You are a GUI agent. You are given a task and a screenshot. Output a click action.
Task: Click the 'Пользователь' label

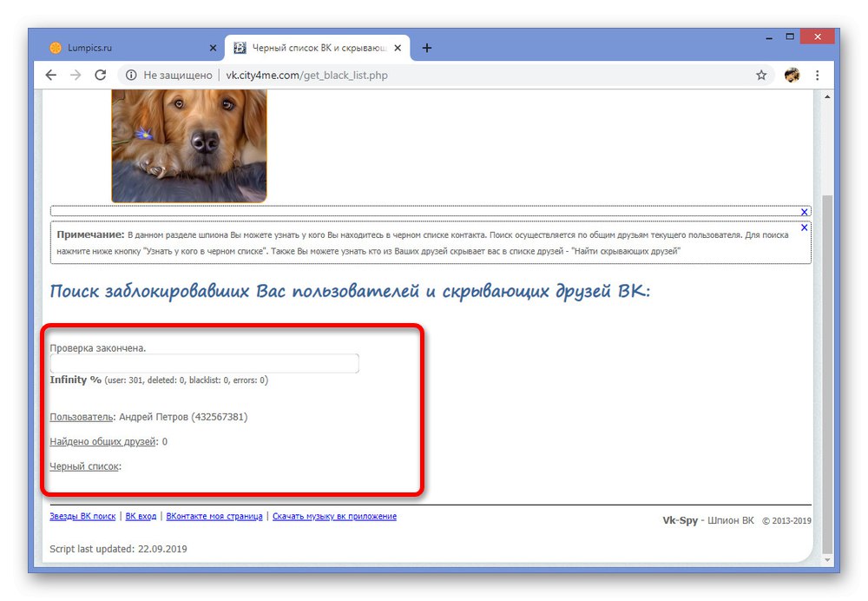(x=82, y=417)
